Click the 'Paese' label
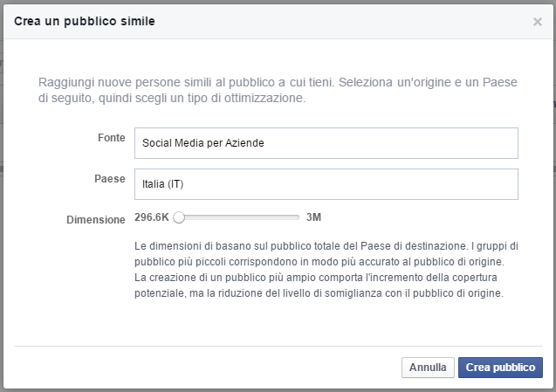Viewport: 556px width, 392px height. pyautogui.click(x=110, y=178)
